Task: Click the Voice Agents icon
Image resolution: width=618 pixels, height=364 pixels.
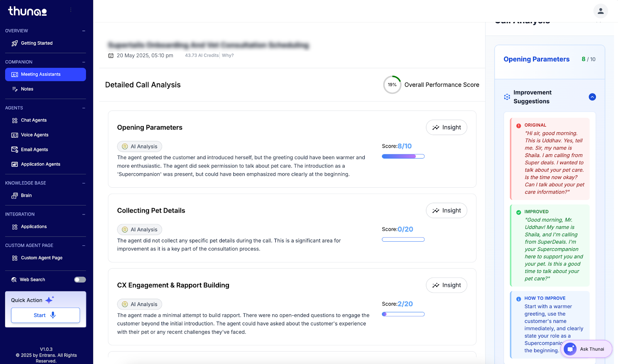Action: tap(15, 135)
